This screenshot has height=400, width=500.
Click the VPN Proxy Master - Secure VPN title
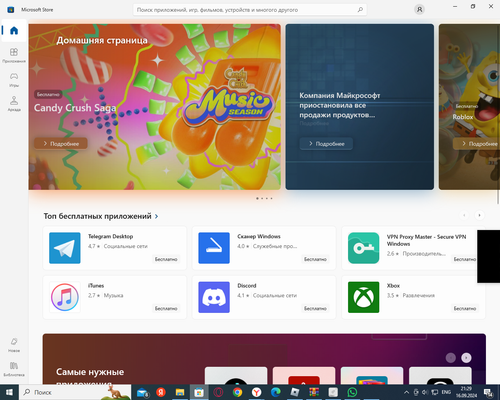[x=426, y=240]
